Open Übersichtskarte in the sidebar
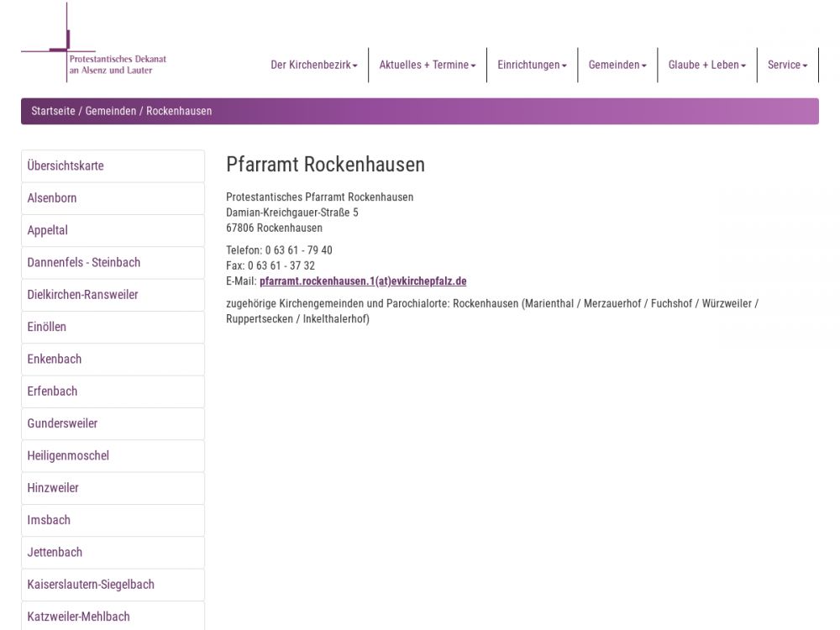Viewport: 840px width, 630px height. [66, 166]
